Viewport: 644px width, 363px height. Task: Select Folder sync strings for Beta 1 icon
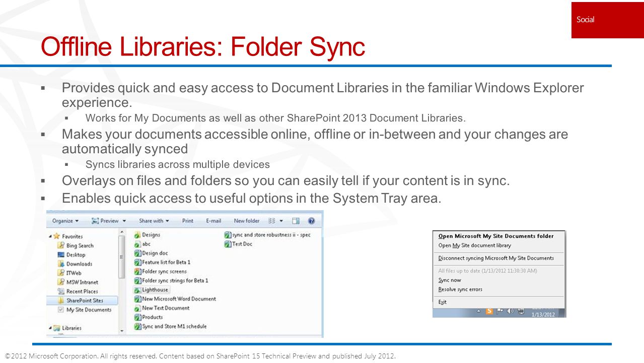[137, 280]
